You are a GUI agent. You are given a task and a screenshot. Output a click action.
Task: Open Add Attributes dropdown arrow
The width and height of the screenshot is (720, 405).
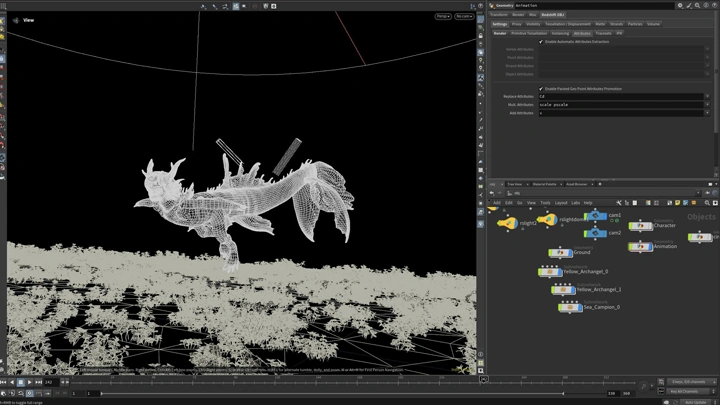tap(707, 113)
